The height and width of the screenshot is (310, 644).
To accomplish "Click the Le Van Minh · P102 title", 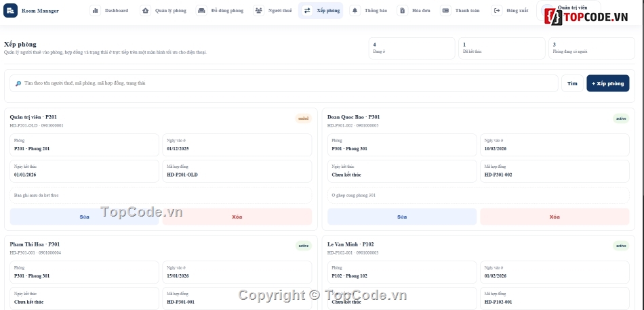I will (x=350, y=244).
